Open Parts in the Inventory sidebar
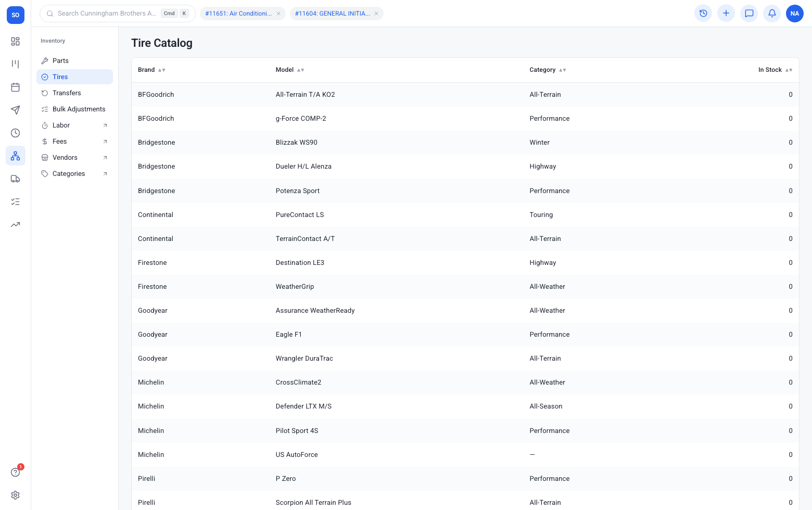 pyautogui.click(x=74, y=60)
